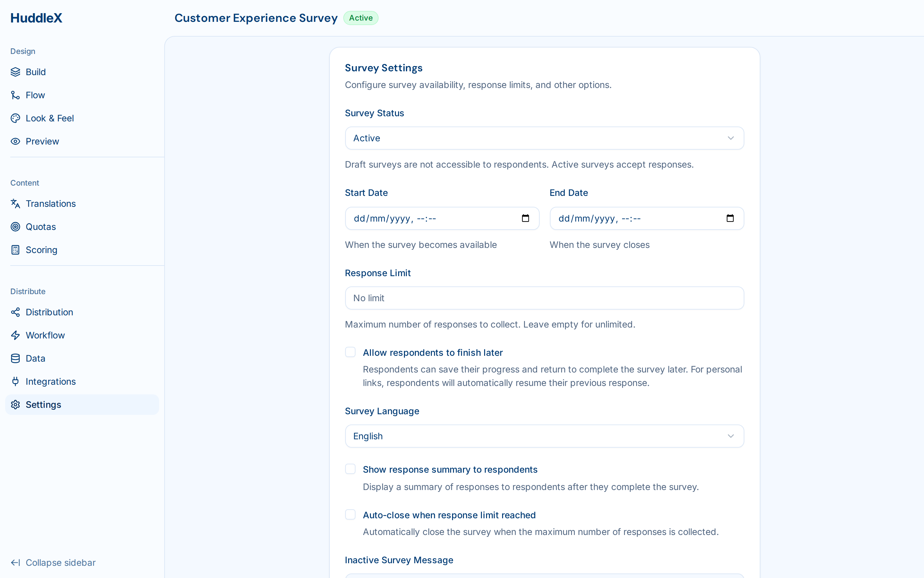Click the Translations language icon
This screenshot has height=578, width=924.
tap(15, 204)
